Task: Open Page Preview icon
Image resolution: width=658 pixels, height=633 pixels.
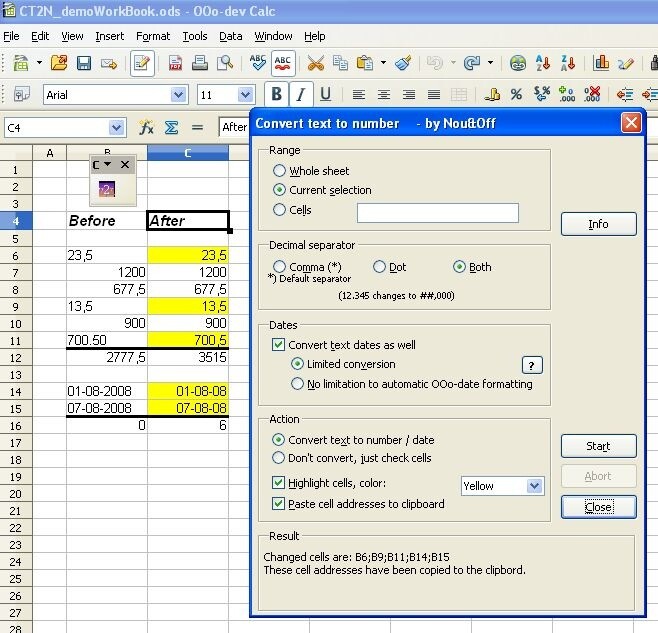Action: tap(225, 63)
